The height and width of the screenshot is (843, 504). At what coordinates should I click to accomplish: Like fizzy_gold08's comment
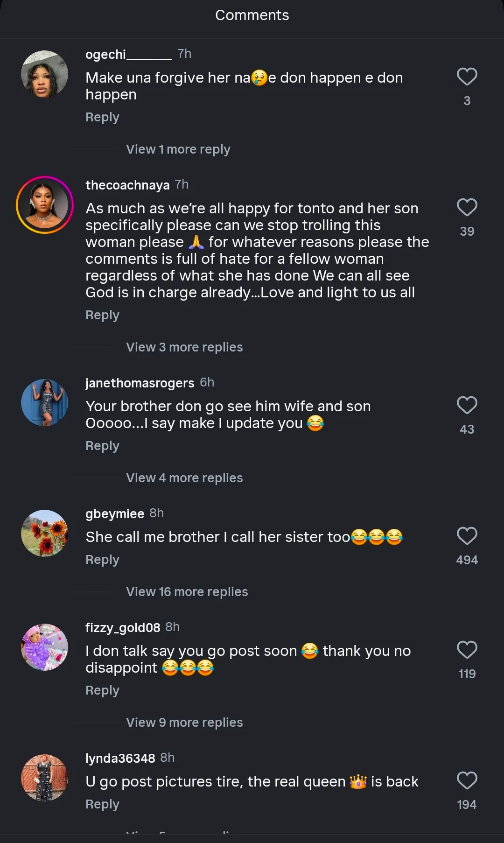[x=467, y=650]
